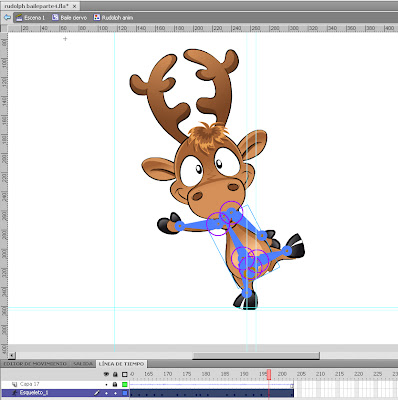Viewport: 398px width, 400px height.
Task: Toggle outlines for all layers icon
Action: (x=125, y=374)
